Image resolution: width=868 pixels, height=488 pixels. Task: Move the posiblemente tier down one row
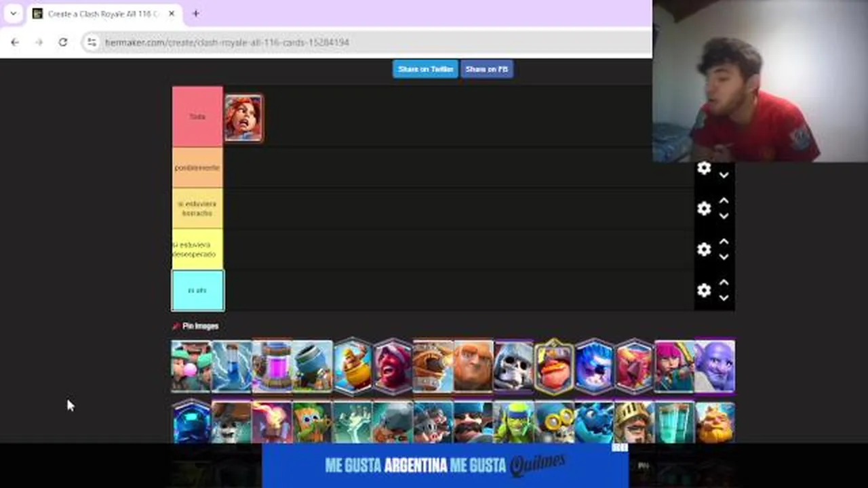pos(724,176)
